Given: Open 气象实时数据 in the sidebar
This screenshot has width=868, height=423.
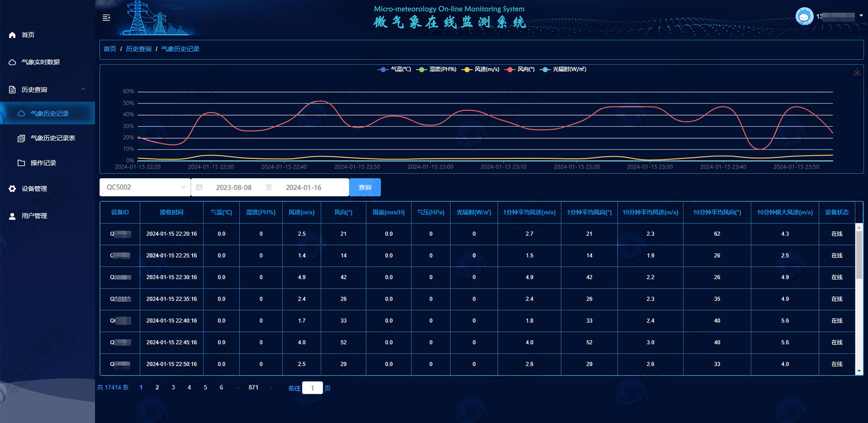Looking at the screenshot, I should 41,62.
